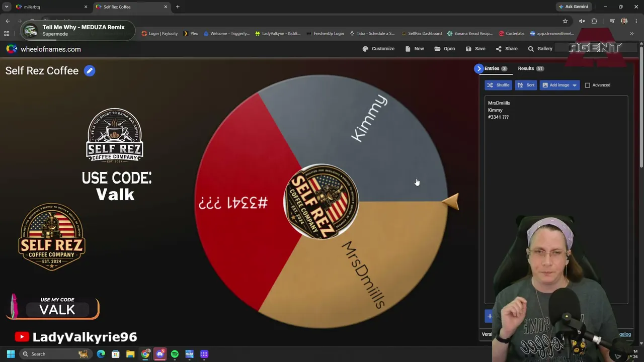Open the browser Extensions puzzle icon

point(594,21)
